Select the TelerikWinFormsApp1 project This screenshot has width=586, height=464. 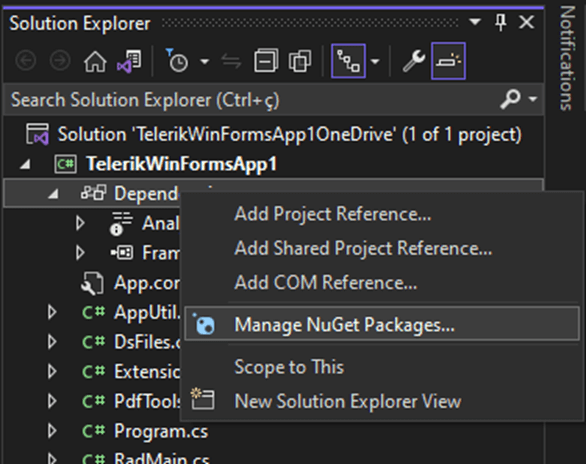(x=182, y=164)
